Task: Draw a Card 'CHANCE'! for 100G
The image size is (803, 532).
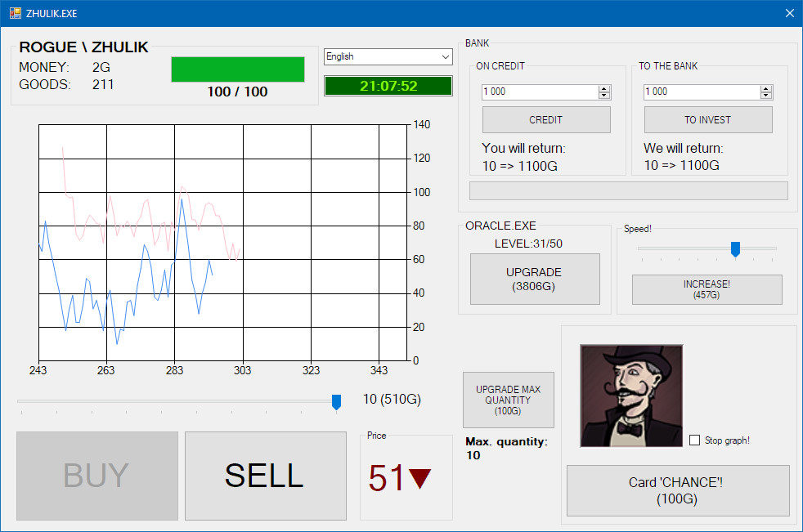Action: 677,490
